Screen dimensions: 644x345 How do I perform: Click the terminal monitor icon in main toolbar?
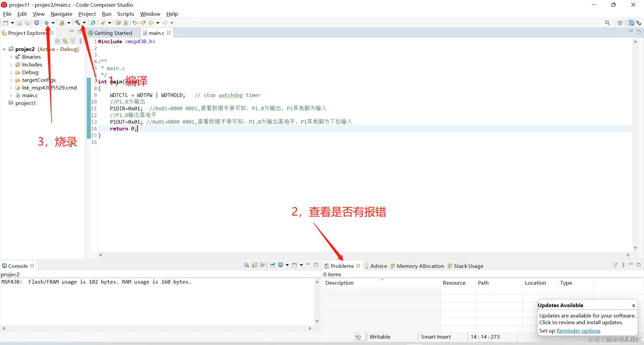click(x=37, y=23)
